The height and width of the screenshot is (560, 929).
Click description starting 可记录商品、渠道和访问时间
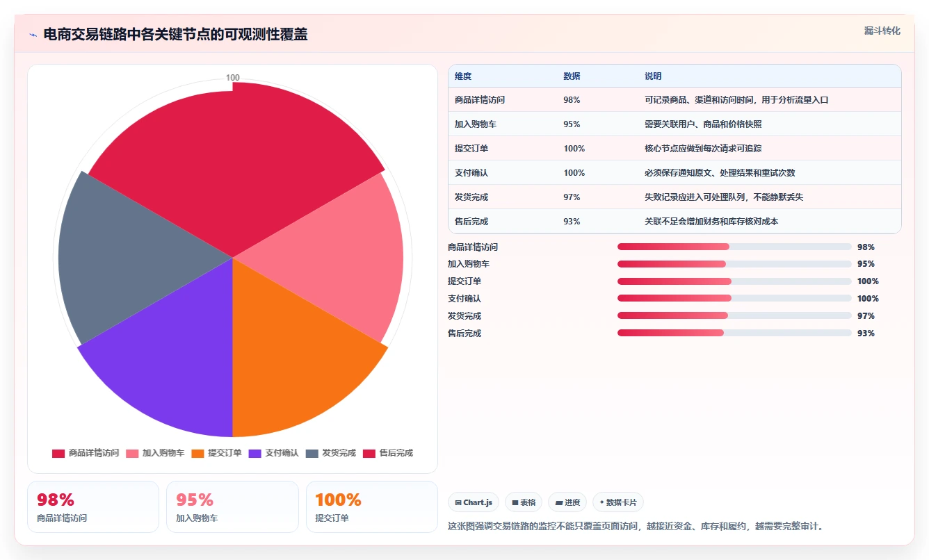tap(736, 100)
